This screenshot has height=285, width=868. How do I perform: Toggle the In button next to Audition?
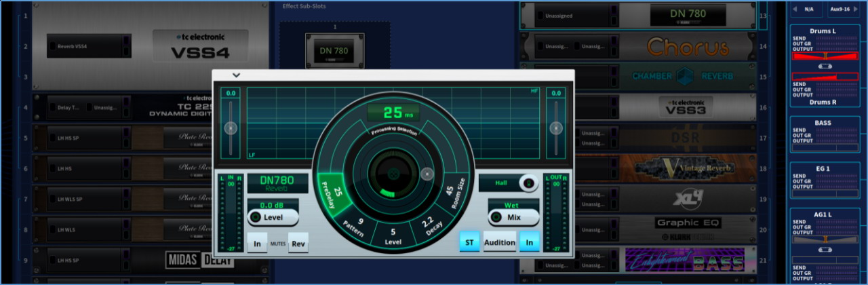tap(530, 242)
